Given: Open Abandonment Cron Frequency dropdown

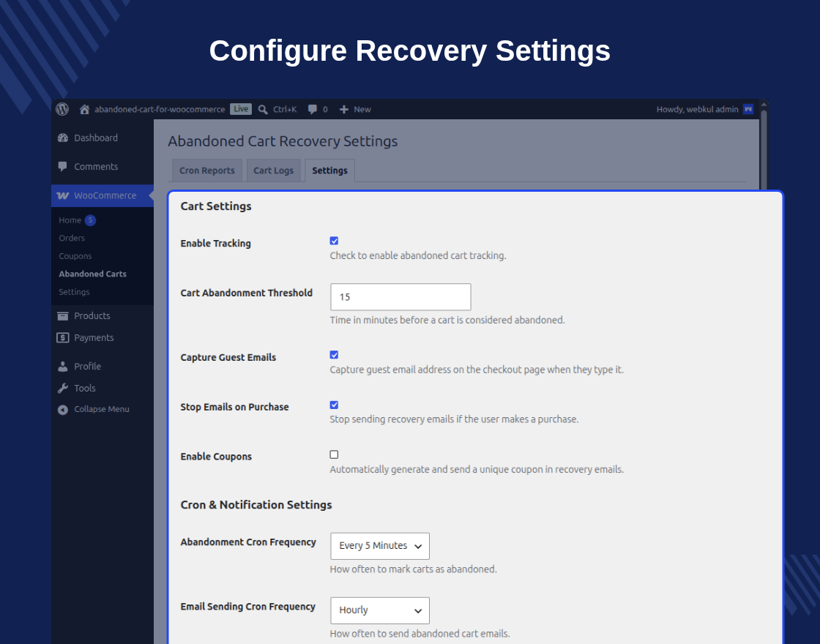Looking at the screenshot, I should [x=380, y=546].
